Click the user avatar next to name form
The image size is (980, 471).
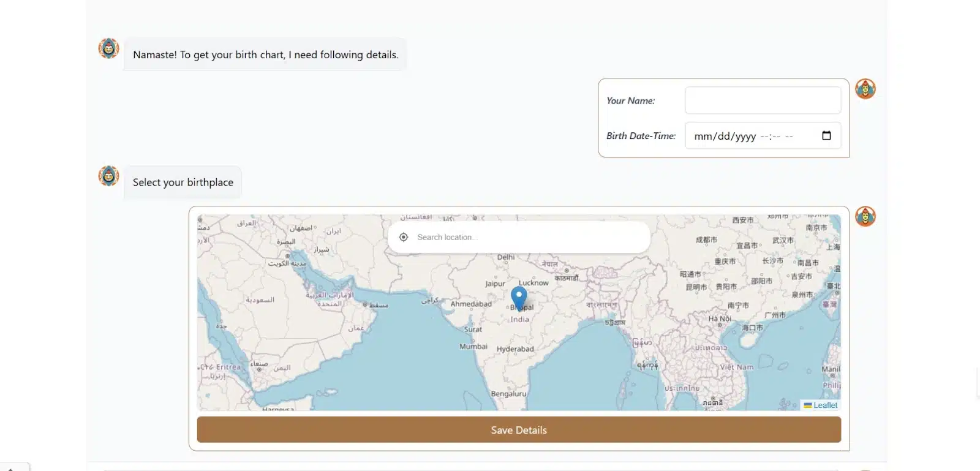865,89
